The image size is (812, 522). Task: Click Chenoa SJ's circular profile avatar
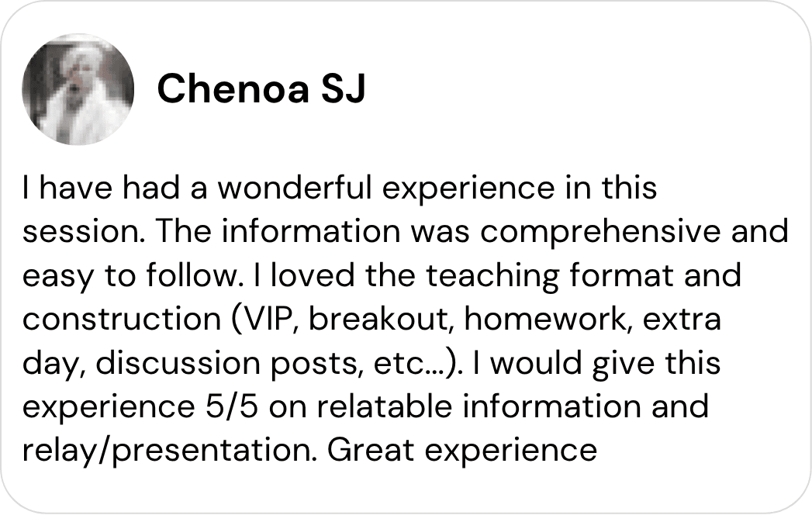tap(77, 88)
